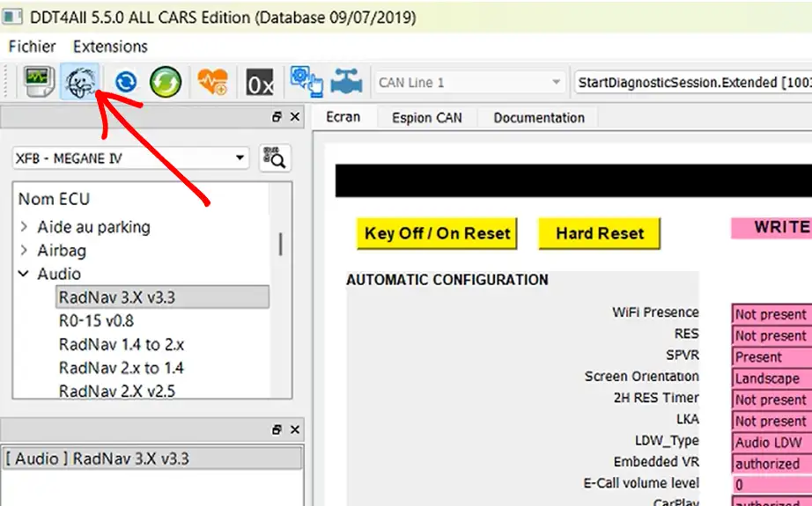Screen dimensions: 812x506
Task: Click the gears with hand pointer icon
Action: point(306,81)
